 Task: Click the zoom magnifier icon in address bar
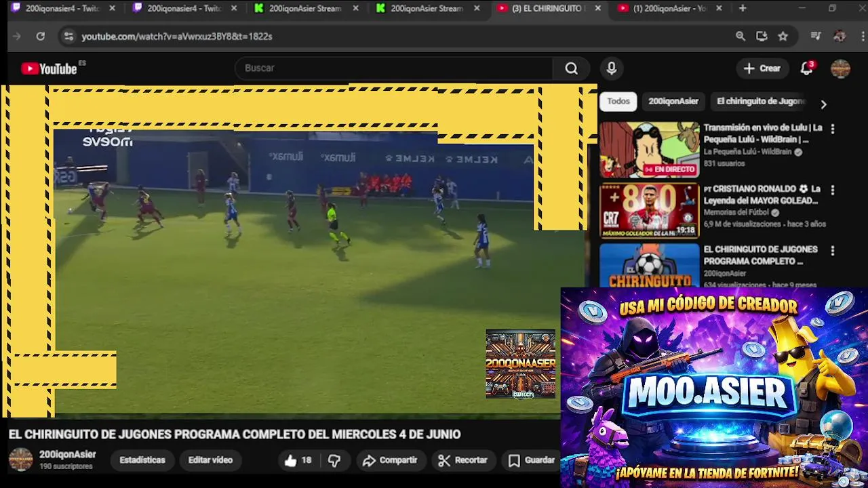pos(741,37)
